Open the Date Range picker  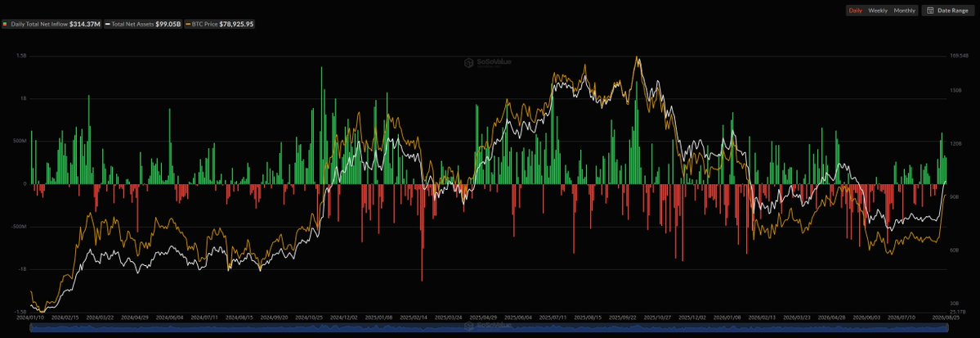pyautogui.click(x=946, y=11)
